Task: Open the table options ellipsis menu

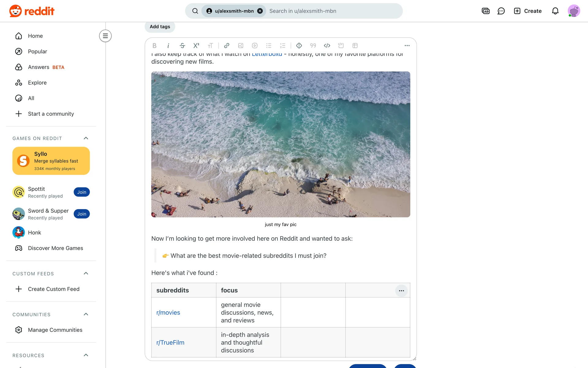Action: (x=401, y=290)
